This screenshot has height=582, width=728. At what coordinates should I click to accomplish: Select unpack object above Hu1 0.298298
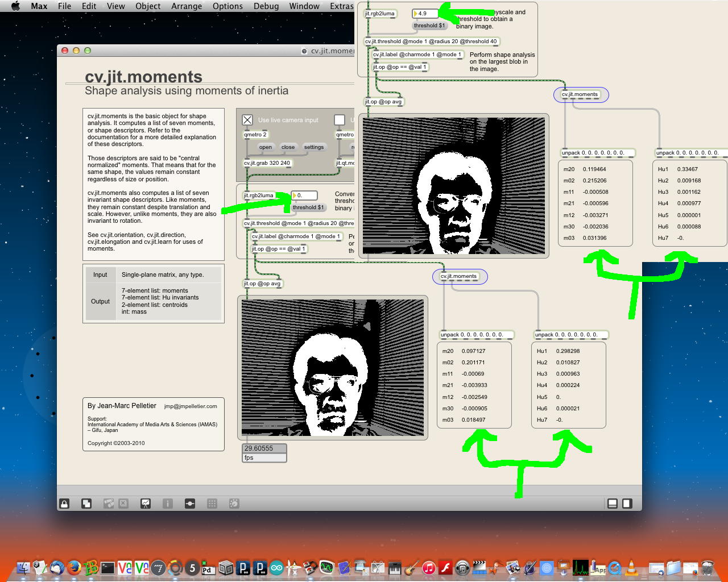(571, 335)
